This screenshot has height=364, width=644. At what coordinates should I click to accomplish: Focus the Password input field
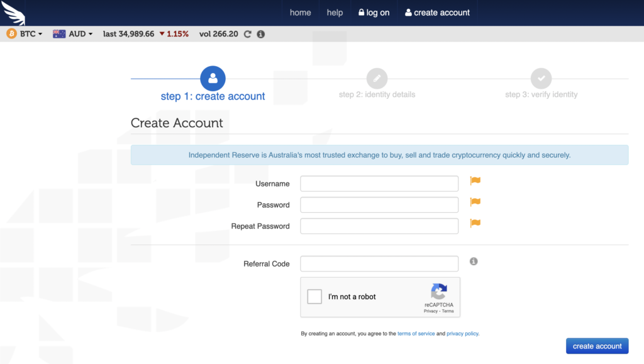click(379, 205)
